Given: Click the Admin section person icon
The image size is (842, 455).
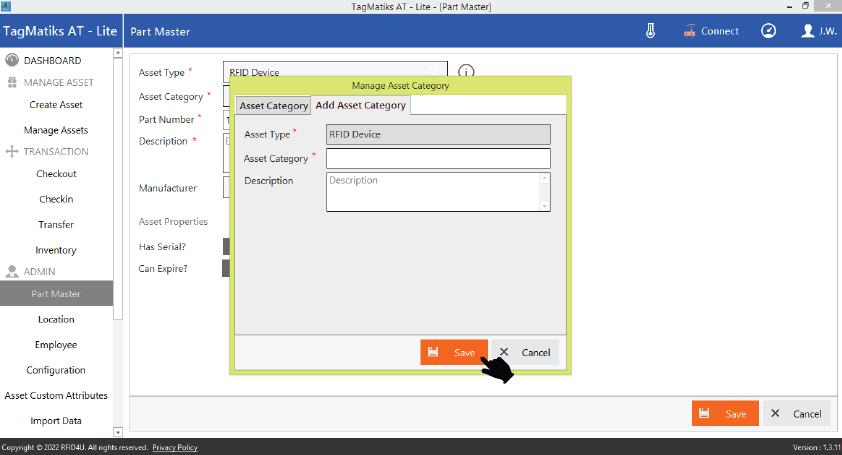Looking at the screenshot, I should (x=13, y=272).
